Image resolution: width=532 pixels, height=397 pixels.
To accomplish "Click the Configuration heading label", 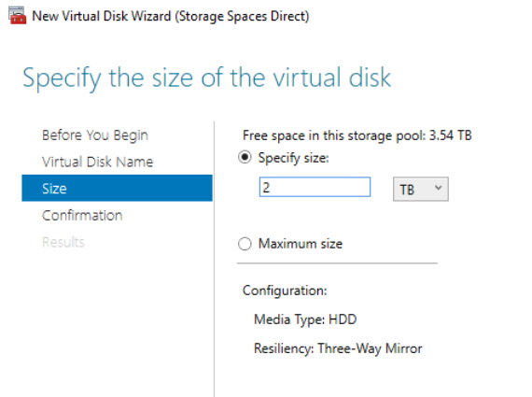I will pos(285,291).
